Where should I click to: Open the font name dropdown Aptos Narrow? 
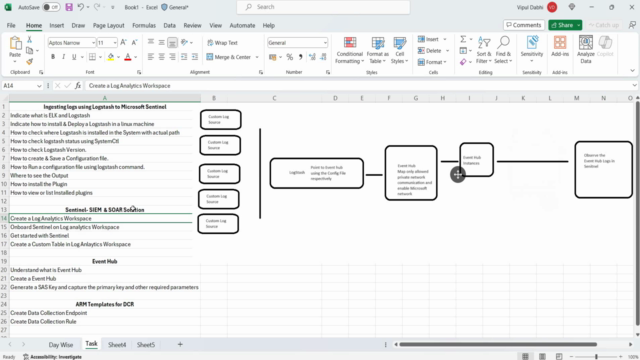coord(93,42)
